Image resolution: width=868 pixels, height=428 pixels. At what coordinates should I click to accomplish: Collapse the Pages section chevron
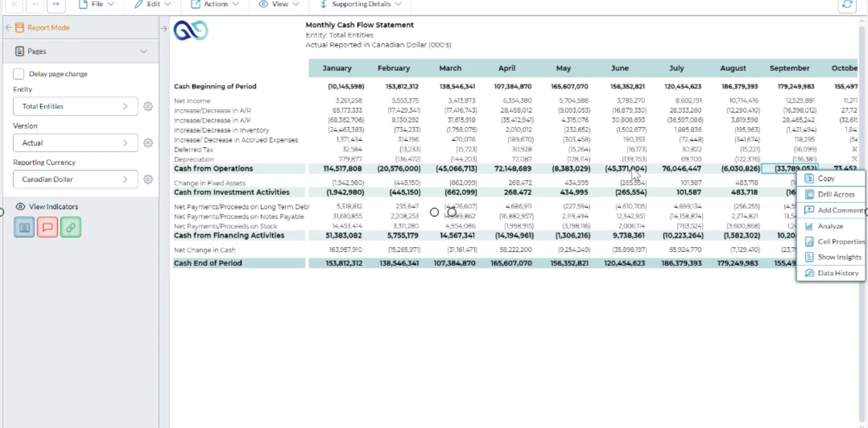pos(144,52)
